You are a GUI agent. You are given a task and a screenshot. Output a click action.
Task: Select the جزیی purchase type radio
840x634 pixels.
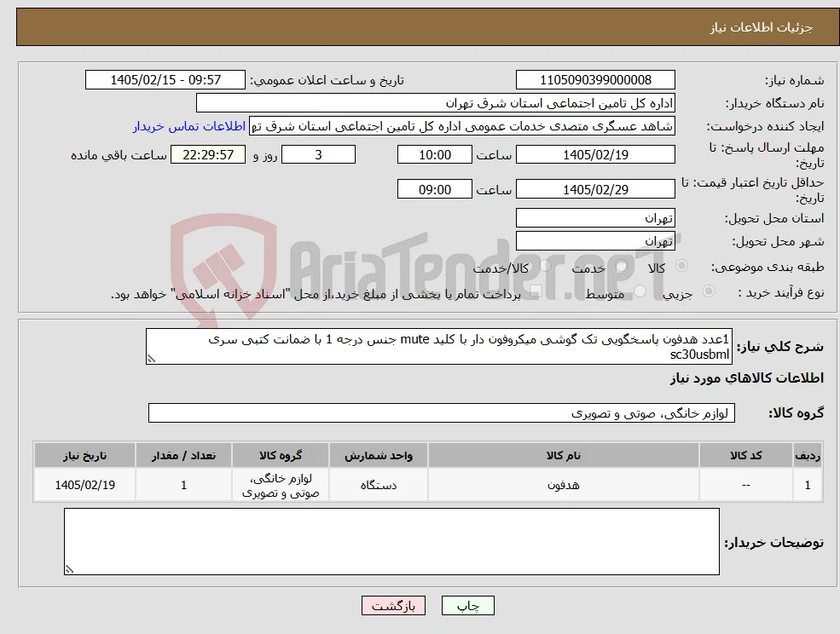point(708,291)
